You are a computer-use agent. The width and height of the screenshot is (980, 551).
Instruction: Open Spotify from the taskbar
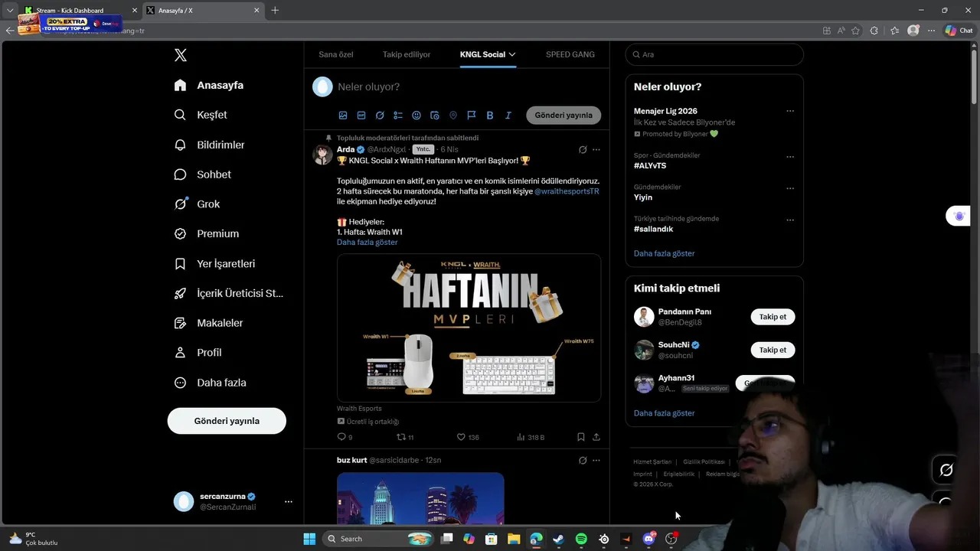[581, 539]
